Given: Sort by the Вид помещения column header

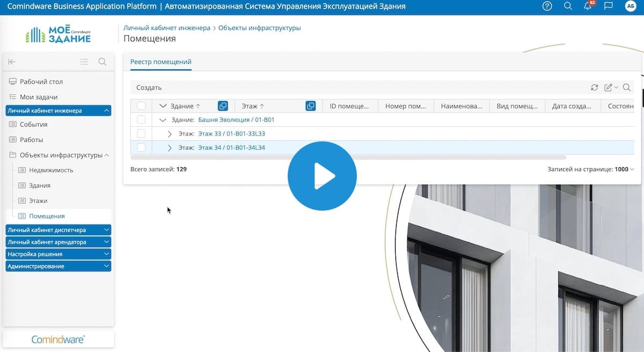Looking at the screenshot, I should 517,106.
